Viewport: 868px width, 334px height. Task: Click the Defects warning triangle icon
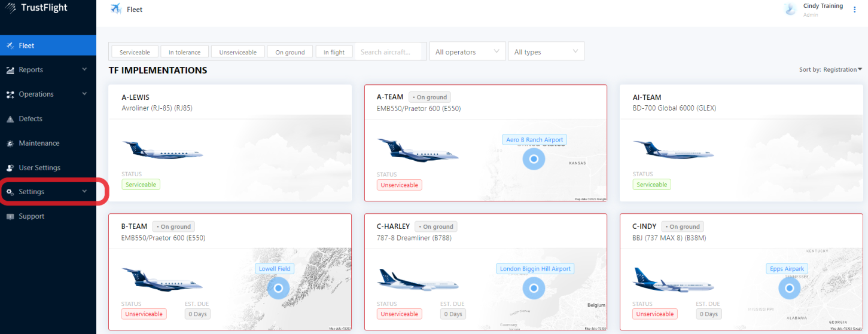pyautogui.click(x=10, y=119)
